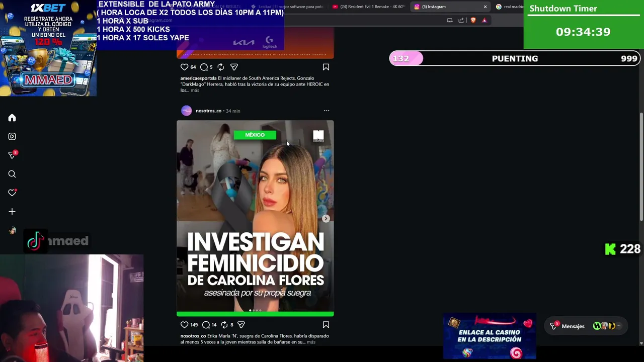Click the 34 min post timestamp
Image resolution: width=644 pixels, height=362 pixels.
[233, 111]
